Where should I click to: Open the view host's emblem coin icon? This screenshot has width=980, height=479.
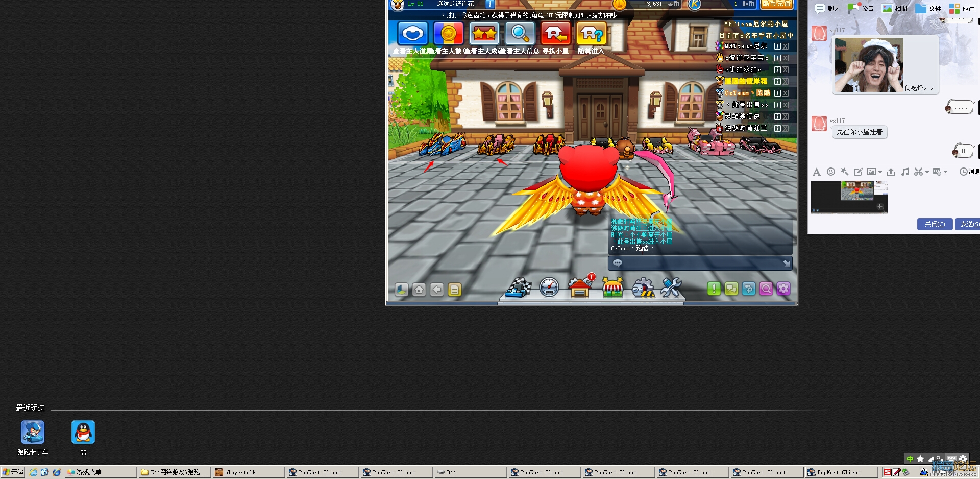click(448, 34)
